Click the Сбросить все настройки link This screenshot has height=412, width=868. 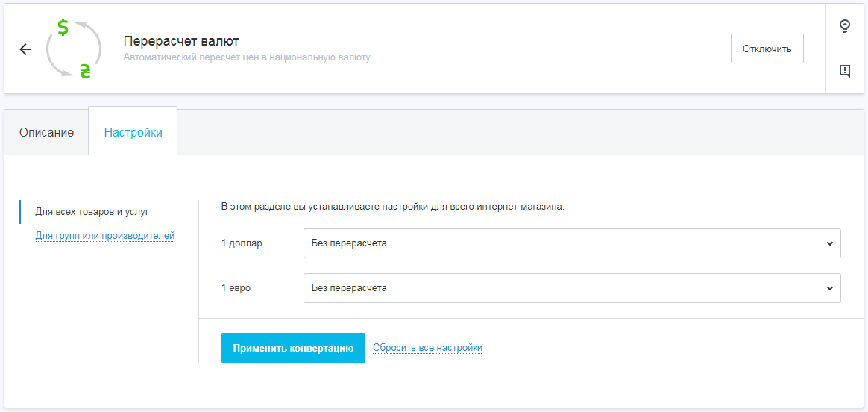(x=427, y=348)
